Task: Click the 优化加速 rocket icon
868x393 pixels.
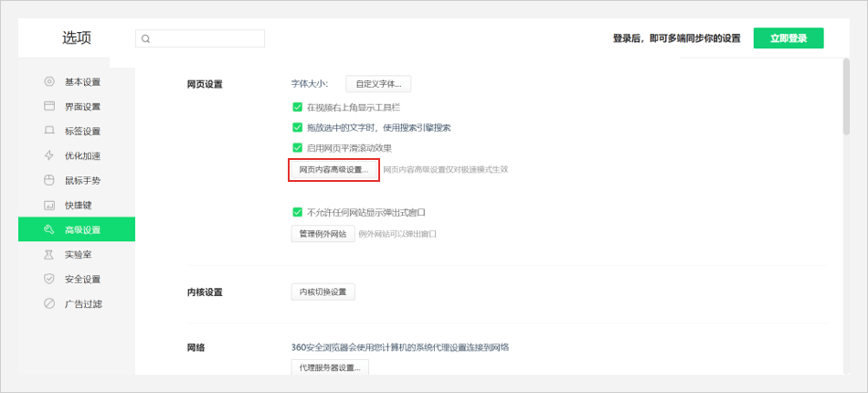Action: point(49,155)
